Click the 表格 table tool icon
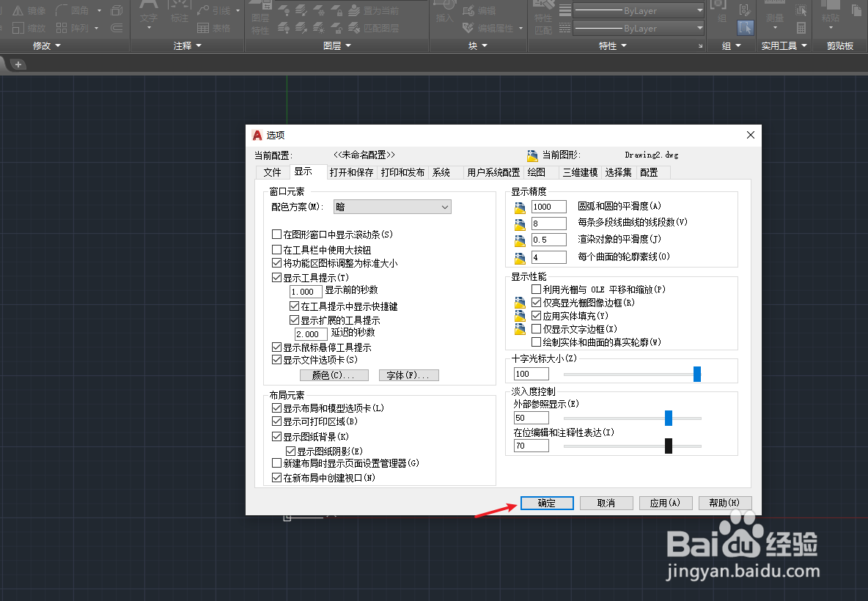868x601 pixels. (x=203, y=29)
